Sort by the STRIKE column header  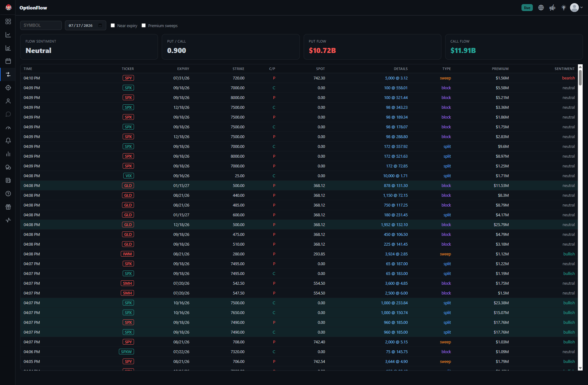[x=238, y=69]
